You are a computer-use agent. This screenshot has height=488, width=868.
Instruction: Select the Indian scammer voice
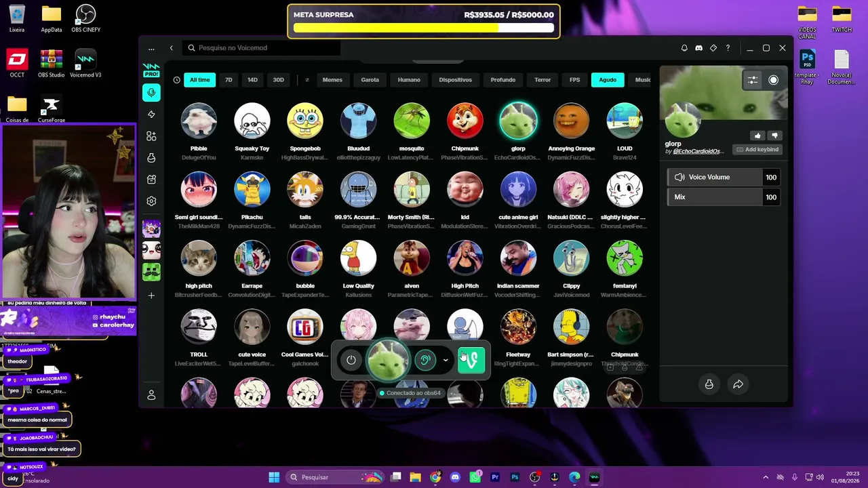(518, 258)
